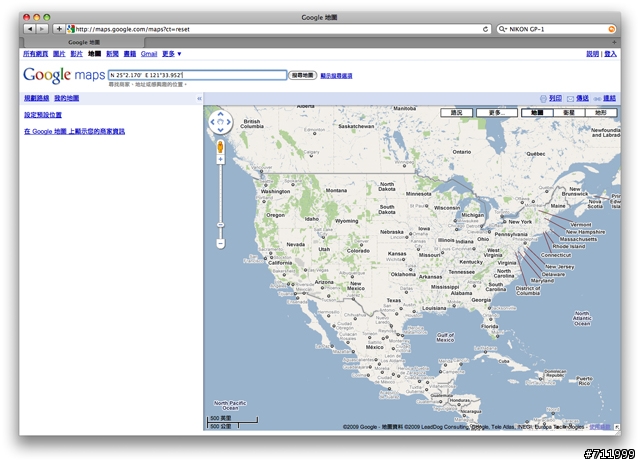Zoom out with the minus button
The image size is (640, 462).
coord(220,244)
